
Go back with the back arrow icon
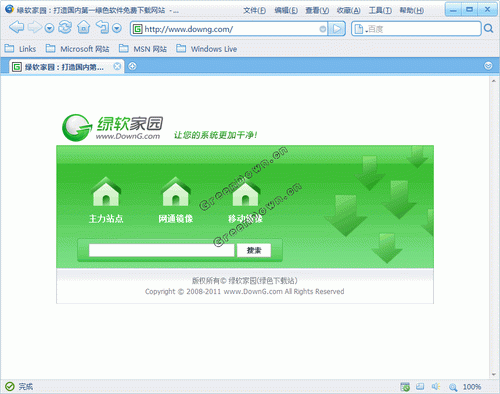[16, 27]
